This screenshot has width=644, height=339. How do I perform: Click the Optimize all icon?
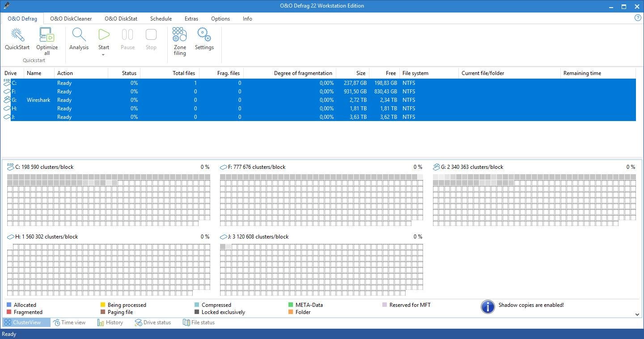point(47,34)
